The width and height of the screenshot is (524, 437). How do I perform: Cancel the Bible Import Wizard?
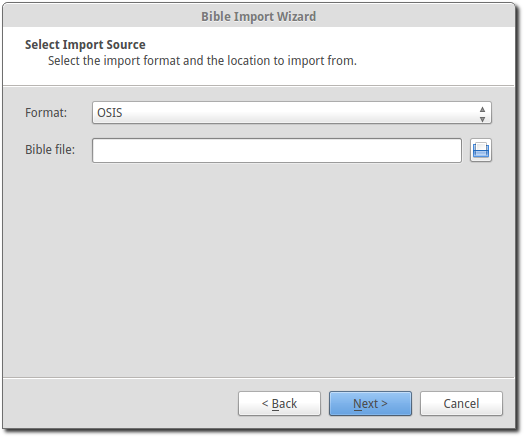pyautogui.click(x=461, y=404)
